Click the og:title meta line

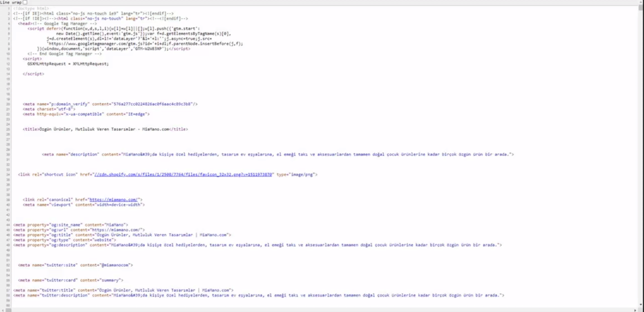pyautogui.click(x=122, y=235)
